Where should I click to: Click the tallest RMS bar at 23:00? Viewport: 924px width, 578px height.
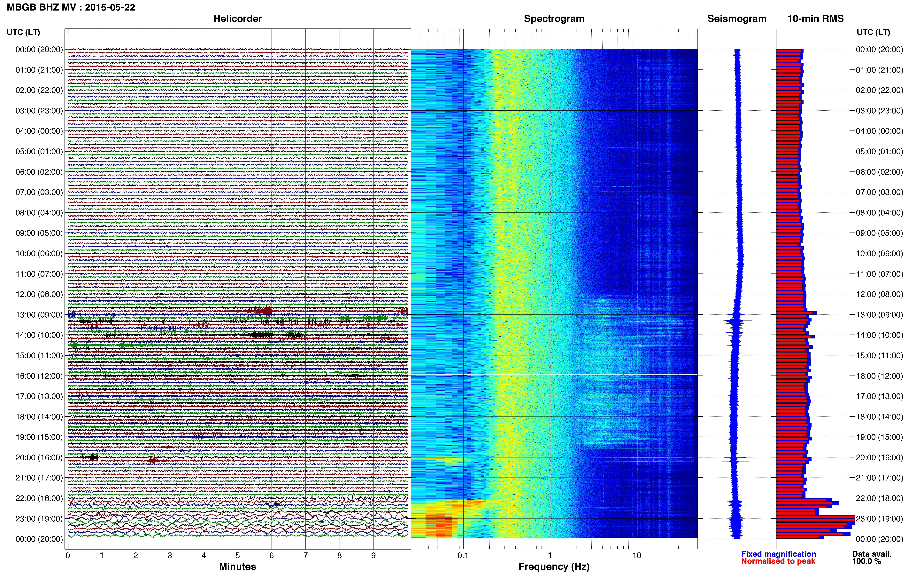click(x=815, y=517)
